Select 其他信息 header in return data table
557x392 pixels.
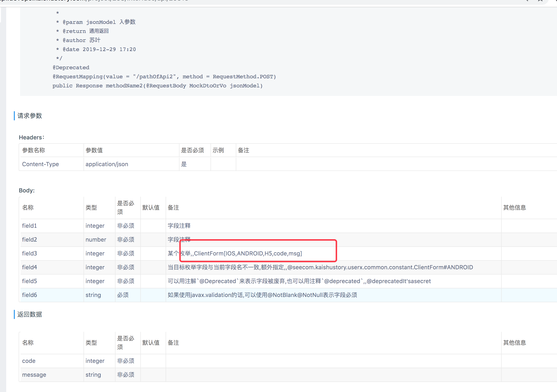pos(514,343)
